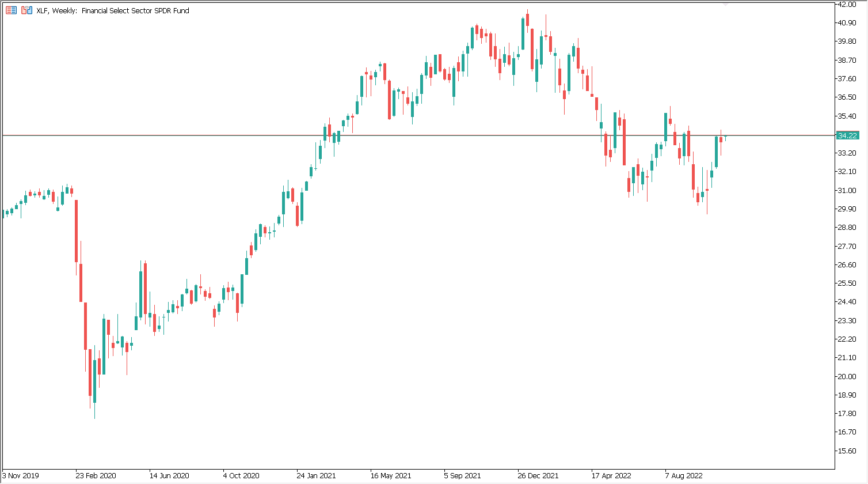Click the 16.70 price scale label
This screenshot has width=868, height=484.
[x=847, y=432]
